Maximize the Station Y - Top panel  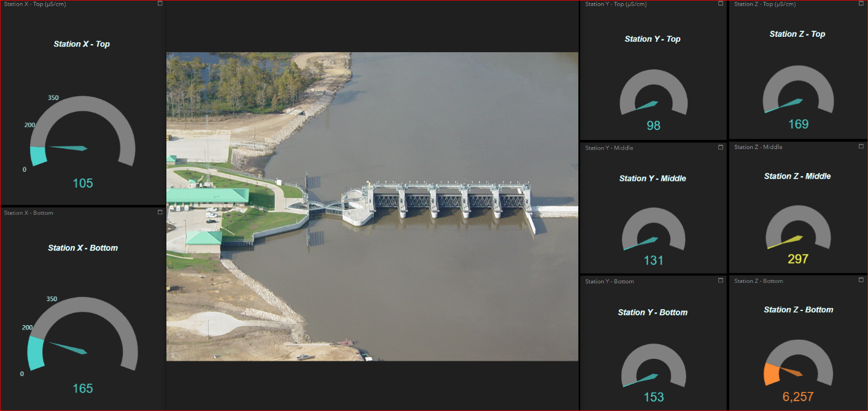pyautogui.click(x=721, y=4)
